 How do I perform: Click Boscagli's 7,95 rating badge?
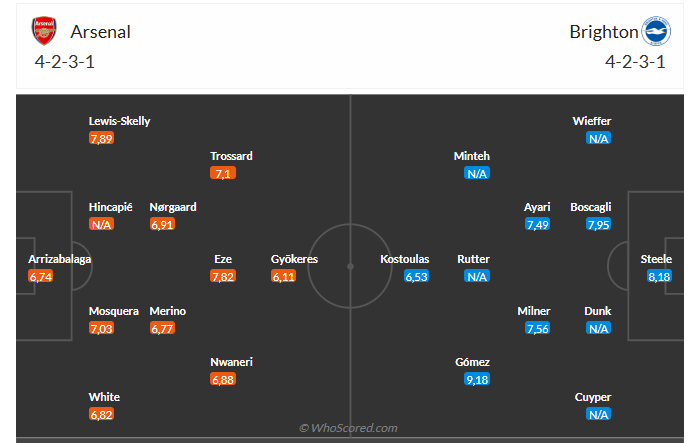(x=599, y=225)
